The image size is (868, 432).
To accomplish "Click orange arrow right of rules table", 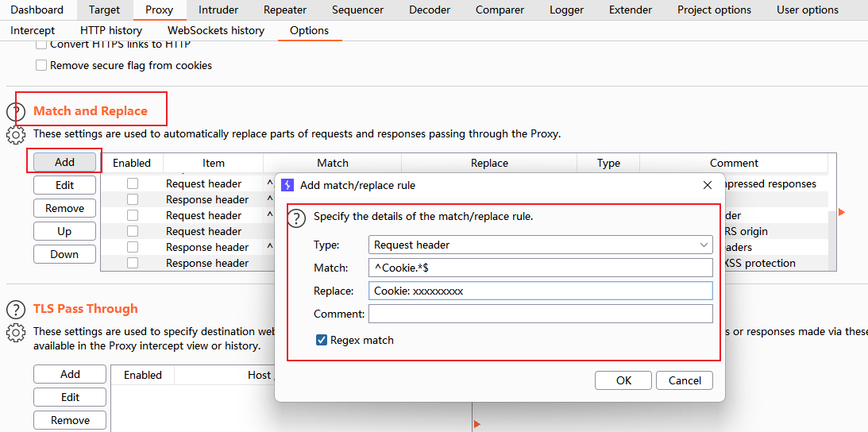I will click(x=842, y=212).
